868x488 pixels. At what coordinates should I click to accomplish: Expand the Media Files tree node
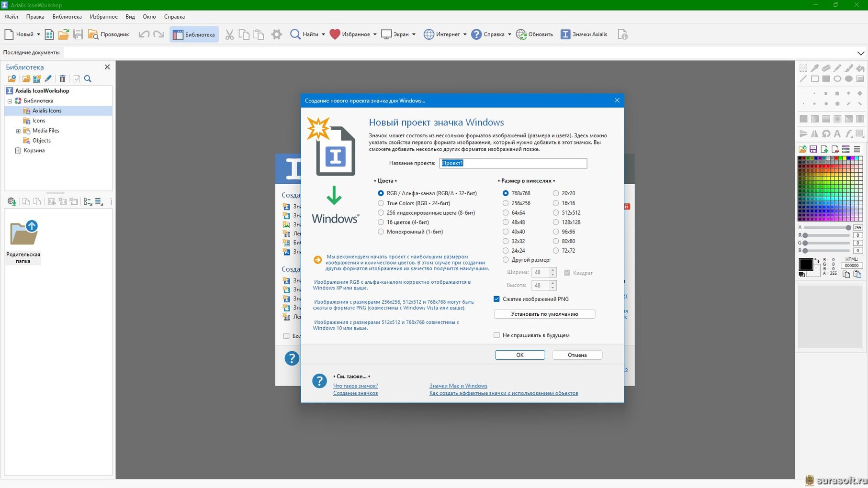tap(18, 131)
